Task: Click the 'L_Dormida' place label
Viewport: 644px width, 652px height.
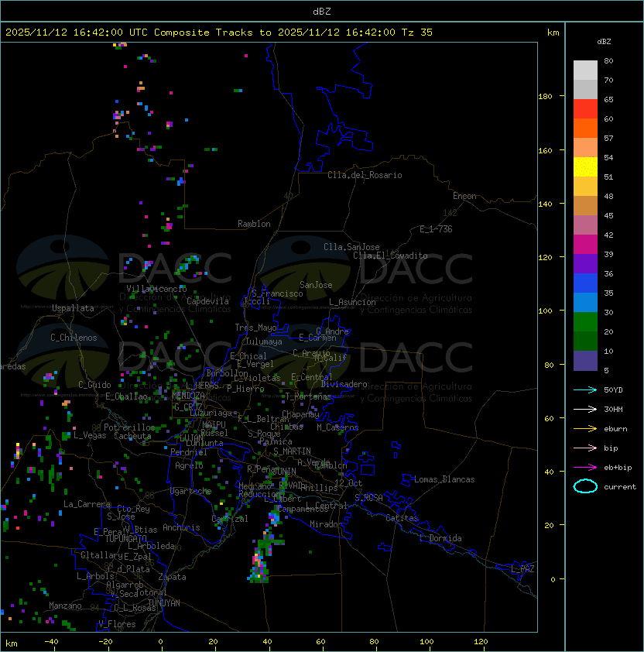Action: coord(440,538)
